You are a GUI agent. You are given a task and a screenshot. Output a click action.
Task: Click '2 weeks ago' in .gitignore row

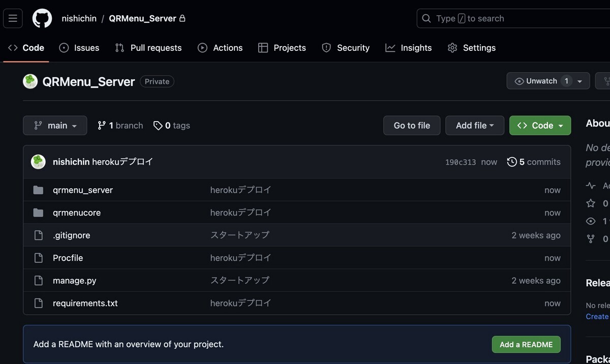pos(536,235)
